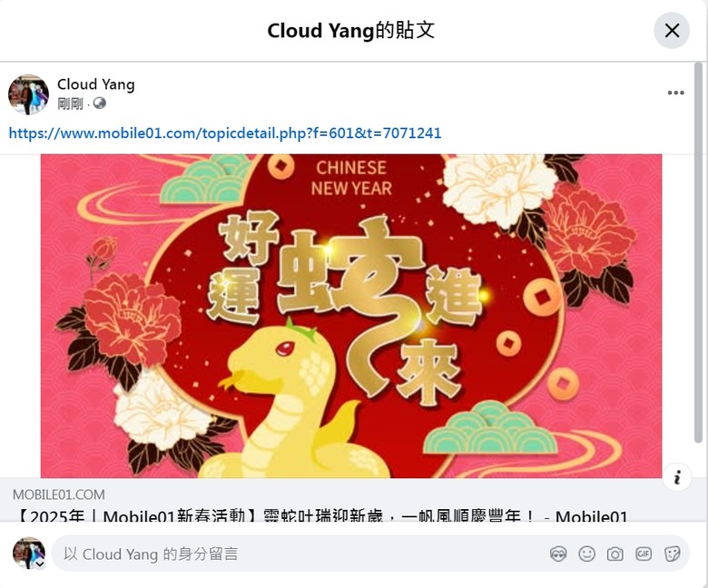Viewport: 708px width, 588px height.
Task: Attach a photo using the camera icon
Action: [x=615, y=554]
